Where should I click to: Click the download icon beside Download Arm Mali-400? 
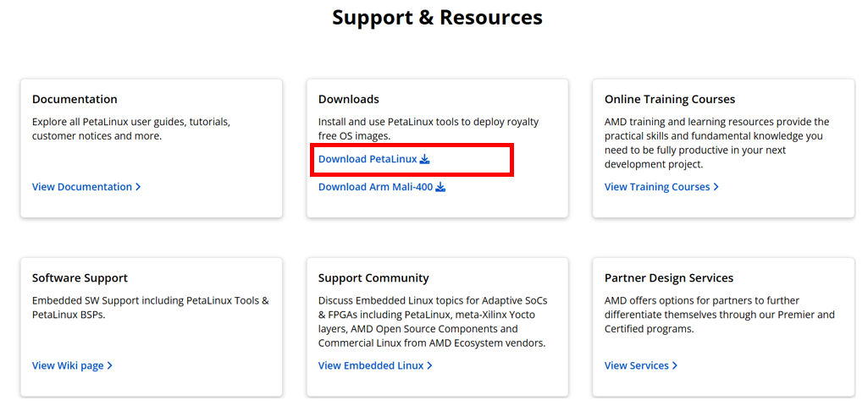coord(440,187)
